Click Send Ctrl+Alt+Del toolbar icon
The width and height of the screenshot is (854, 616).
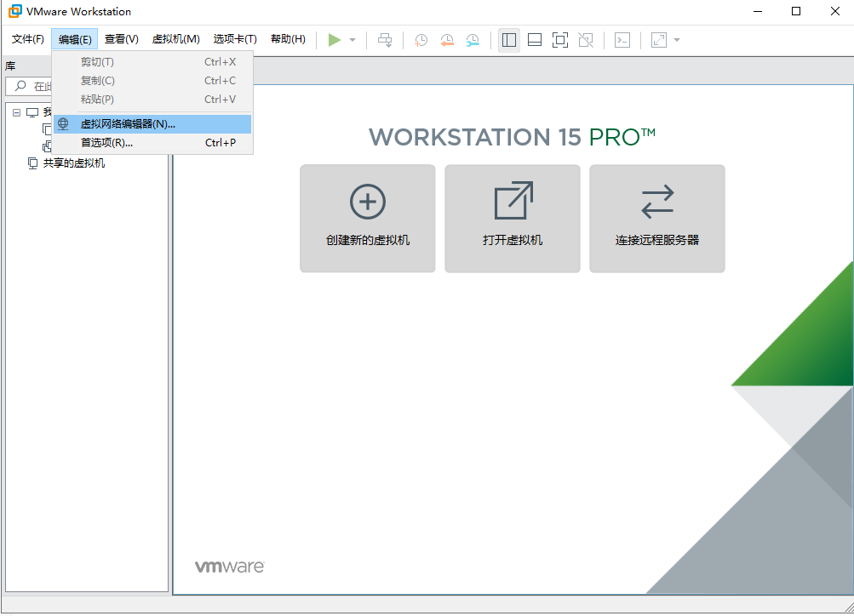(385, 40)
